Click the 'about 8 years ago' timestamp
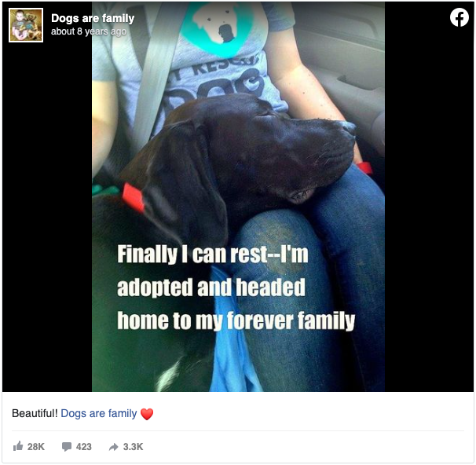Screen dimensions: 476x465 tap(89, 31)
